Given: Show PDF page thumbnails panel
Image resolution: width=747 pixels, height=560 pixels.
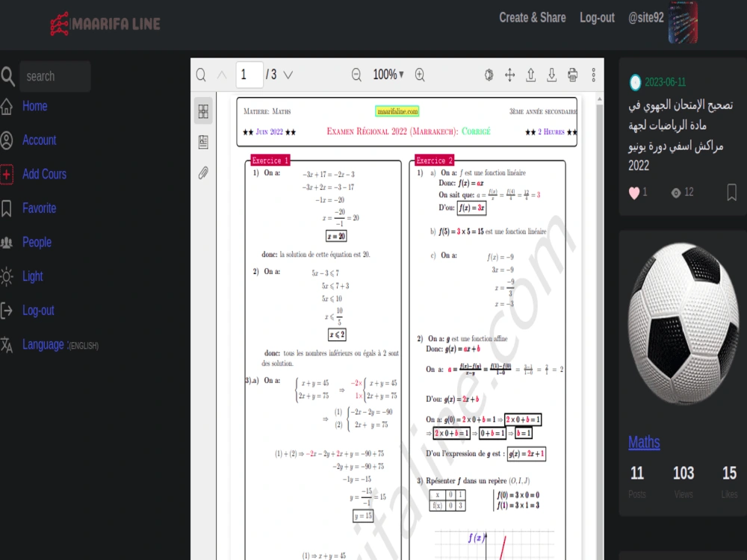Looking at the screenshot, I should 203,111.
